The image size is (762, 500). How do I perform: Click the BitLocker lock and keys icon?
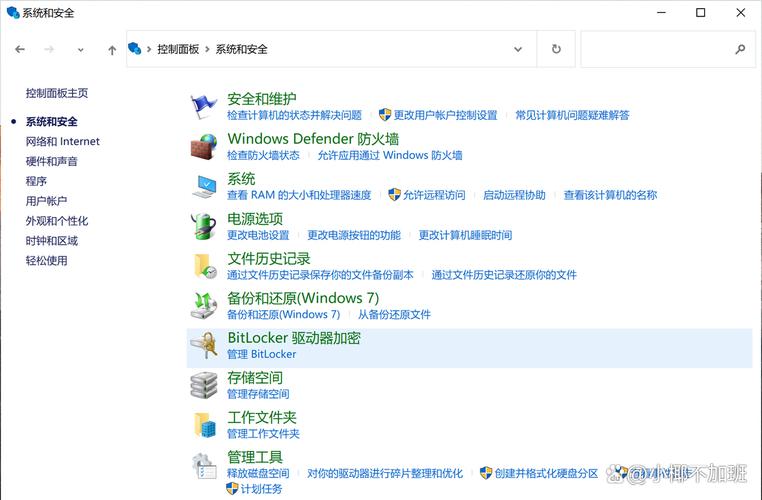pyautogui.click(x=204, y=345)
